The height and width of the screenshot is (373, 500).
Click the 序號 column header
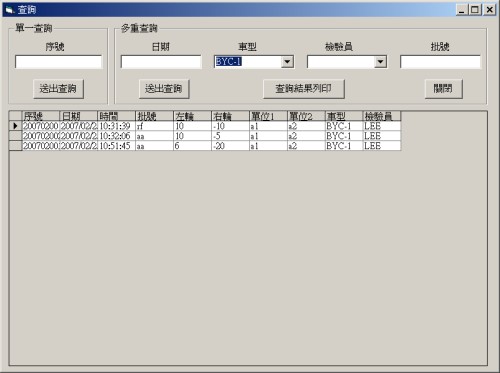pyautogui.click(x=41, y=116)
